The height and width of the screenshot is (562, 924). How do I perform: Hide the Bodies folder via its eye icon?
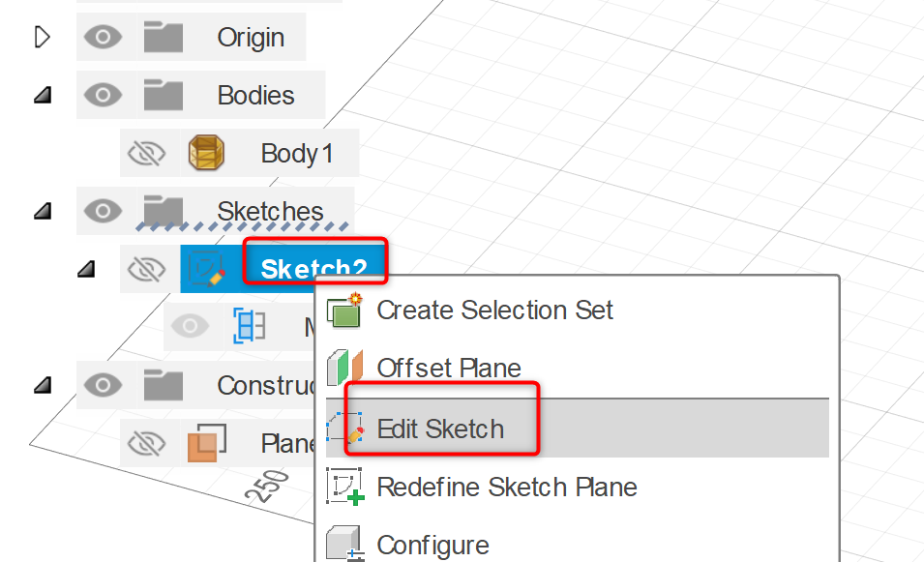103,95
